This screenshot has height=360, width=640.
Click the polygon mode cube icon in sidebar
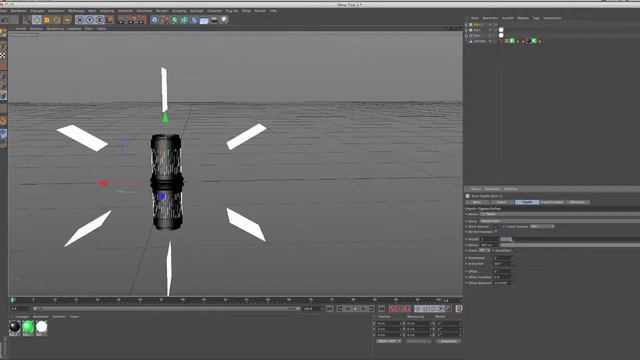tap(3, 95)
